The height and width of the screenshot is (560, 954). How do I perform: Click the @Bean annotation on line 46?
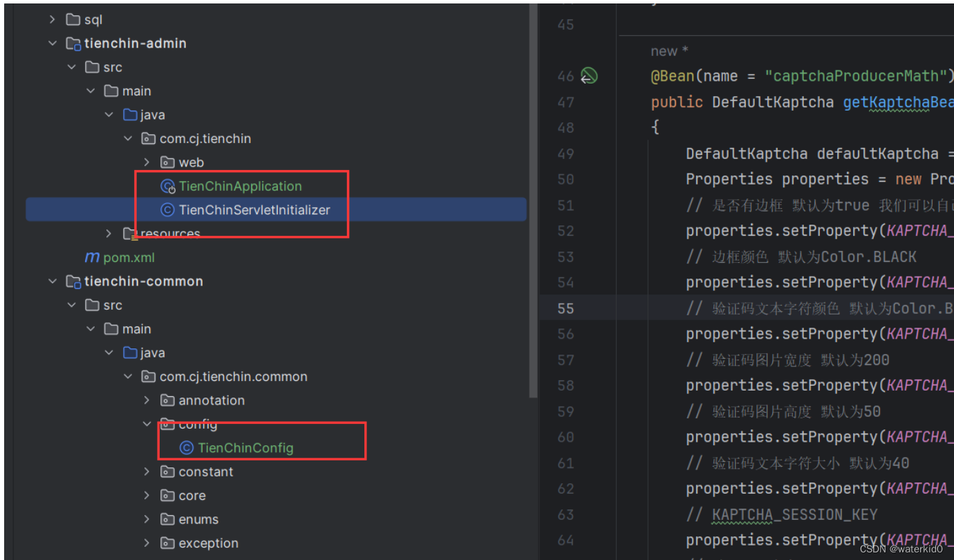[x=673, y=76]
